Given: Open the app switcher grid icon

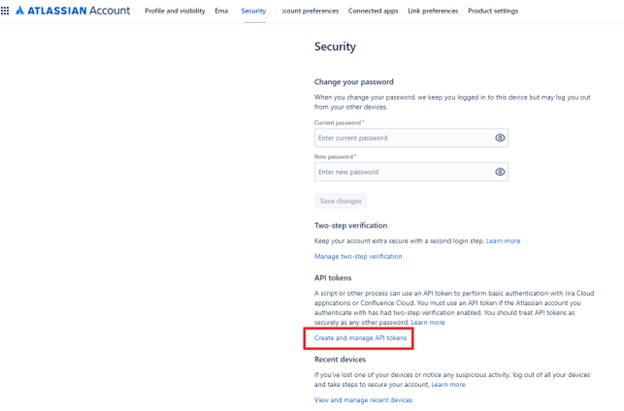Looking at the screenshot, I should 5,11.
